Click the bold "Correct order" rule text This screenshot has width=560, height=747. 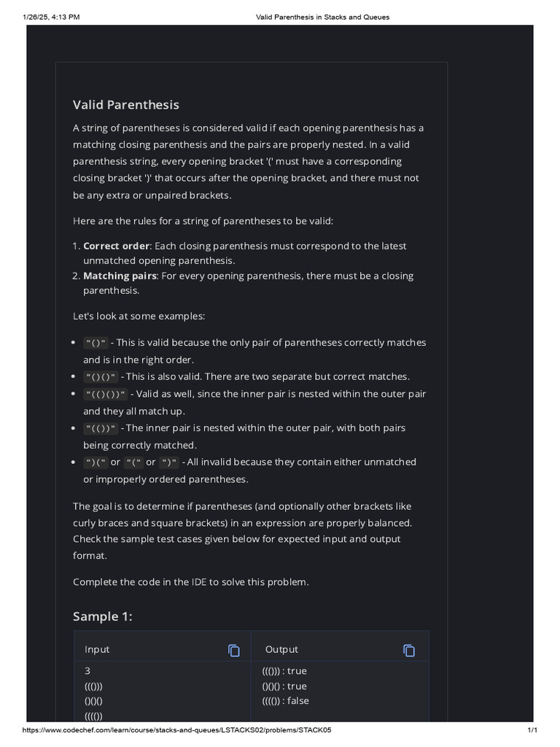click(x=117, y=246)
